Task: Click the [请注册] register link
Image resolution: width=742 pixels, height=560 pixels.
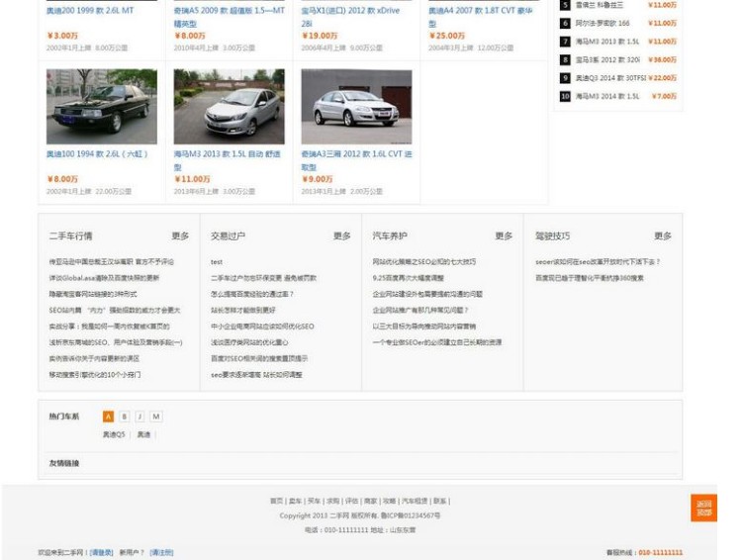Action: point(161,552)
